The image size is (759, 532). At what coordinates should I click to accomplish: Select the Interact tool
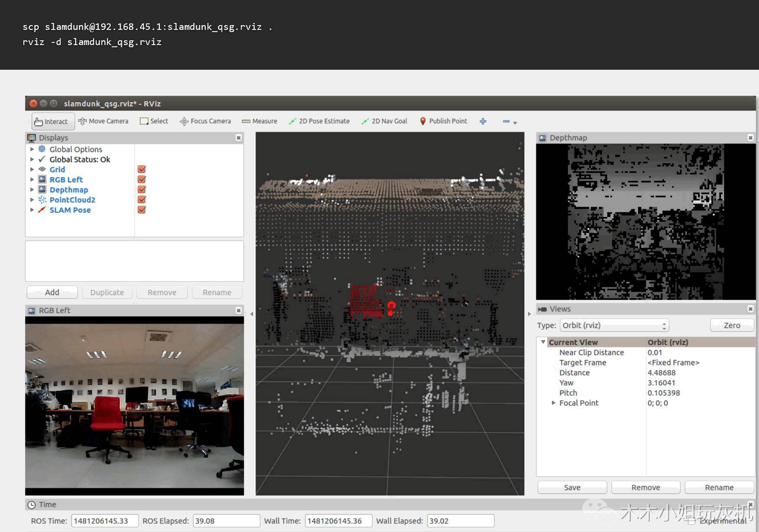click(x=52, y=121)
